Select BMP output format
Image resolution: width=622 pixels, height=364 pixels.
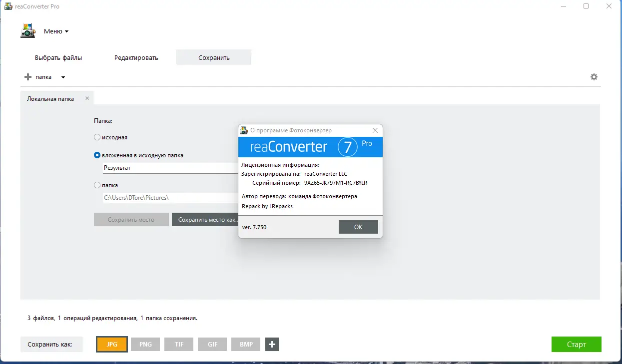[x=246, y=345]
